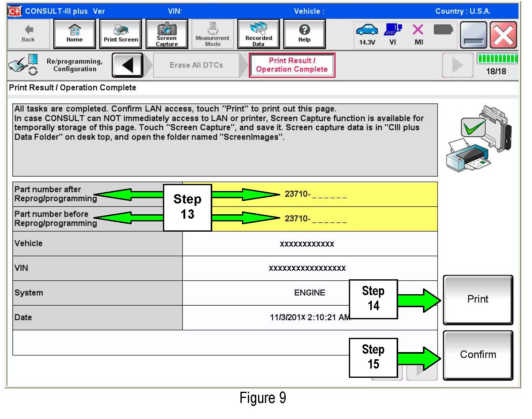Select the Erase All DTCs step
The height and width of the screenshot is (419, 532).
(196, 65)
